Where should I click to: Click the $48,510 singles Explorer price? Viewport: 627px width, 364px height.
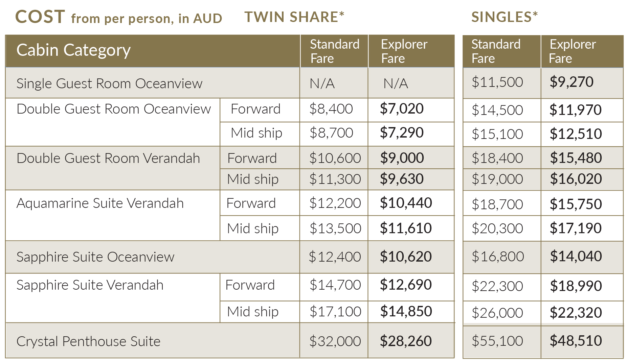[576, 340]
